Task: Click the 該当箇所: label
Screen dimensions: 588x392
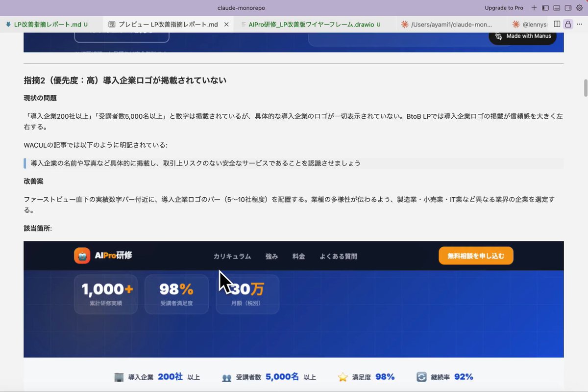Action: [x=38, y=228]
